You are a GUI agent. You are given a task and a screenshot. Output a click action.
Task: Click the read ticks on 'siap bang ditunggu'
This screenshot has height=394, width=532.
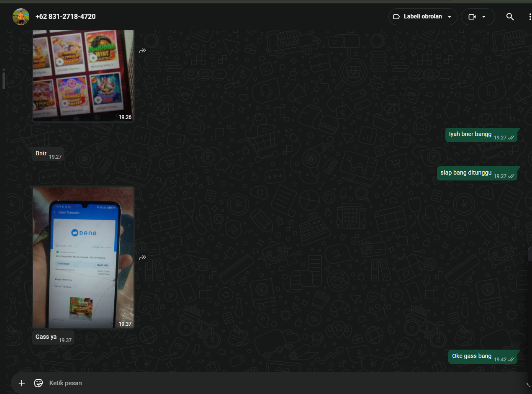pyautogui.click(x=511, y=176)
